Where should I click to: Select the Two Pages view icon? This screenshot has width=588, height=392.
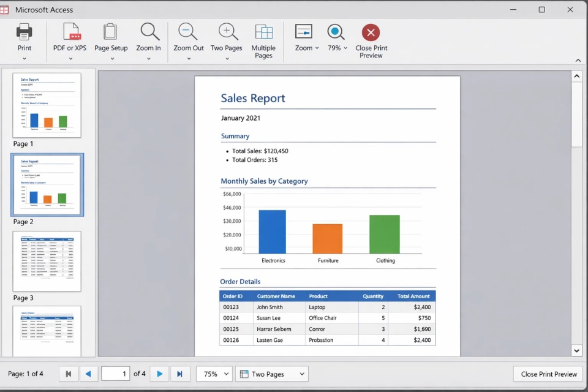click(227, 32)
